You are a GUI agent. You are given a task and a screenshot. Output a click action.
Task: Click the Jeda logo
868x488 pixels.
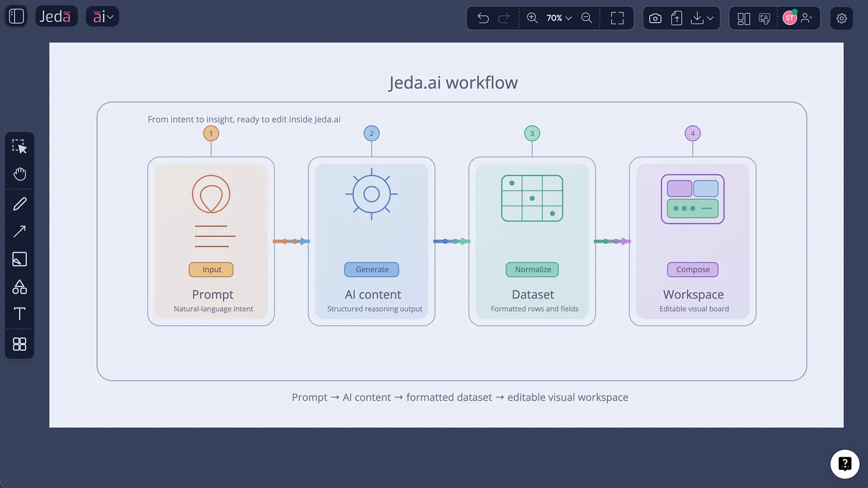57,16
